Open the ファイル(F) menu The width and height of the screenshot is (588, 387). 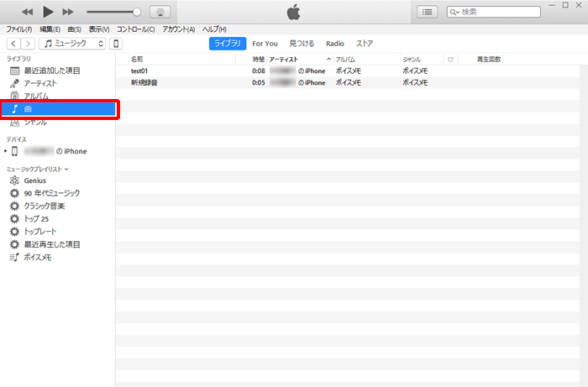click(x=19, y=29)
